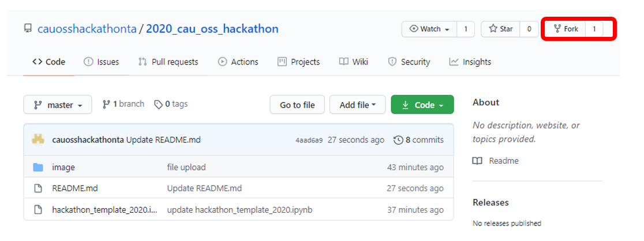
Task: Open the green Code download dropdown
Action: (422, 105)
